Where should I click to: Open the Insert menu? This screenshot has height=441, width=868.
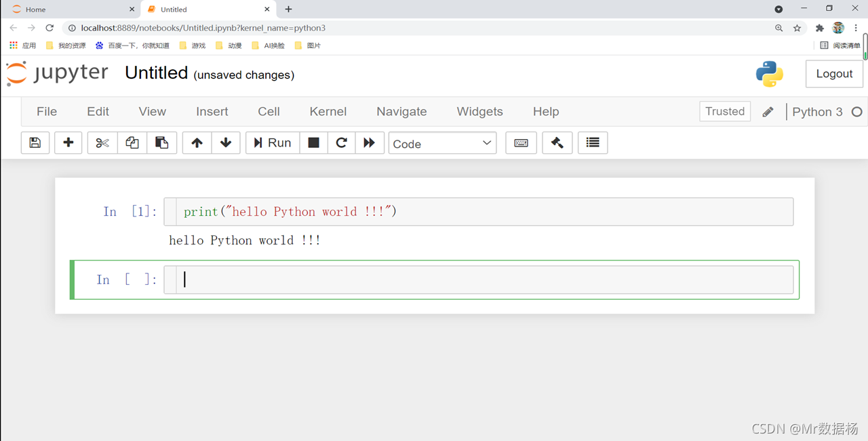212,111
